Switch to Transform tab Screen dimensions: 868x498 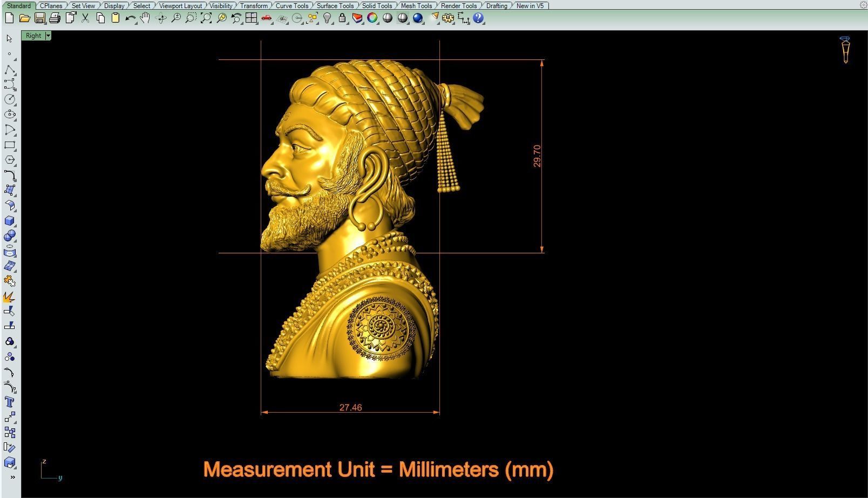[254, 5]
